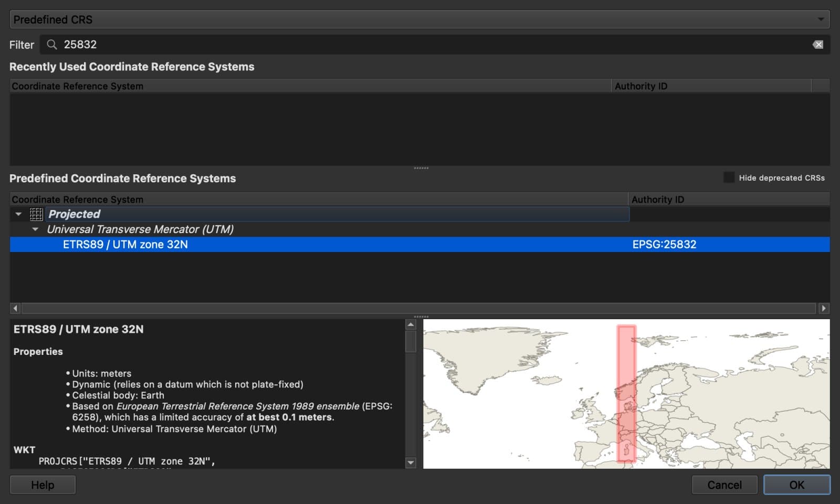Click 'Celestial body: Earth' property
Image resolution: width=840 pixels, height=504 pixels.
click(118, 395)
